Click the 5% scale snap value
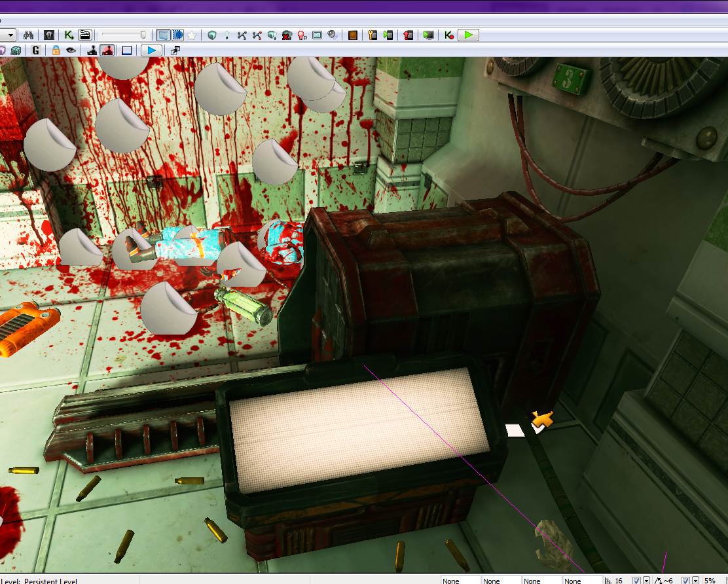 (x=710, y=581)
